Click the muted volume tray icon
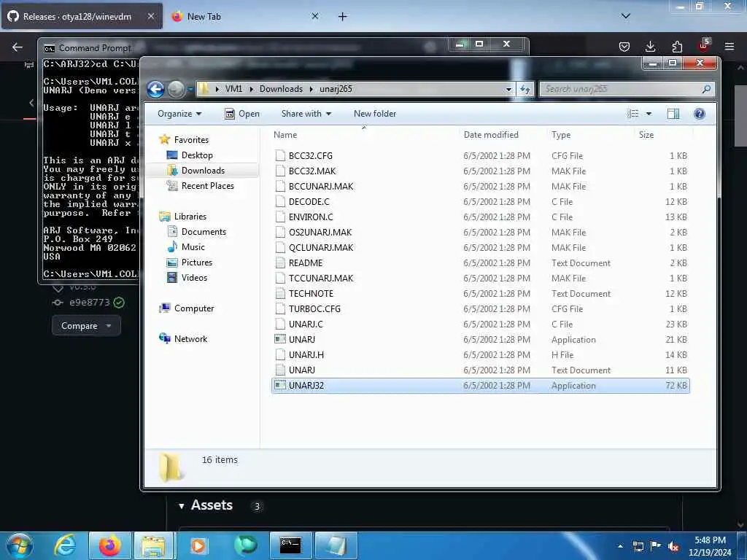The image size is (747, 560). (x=673, y=546)
